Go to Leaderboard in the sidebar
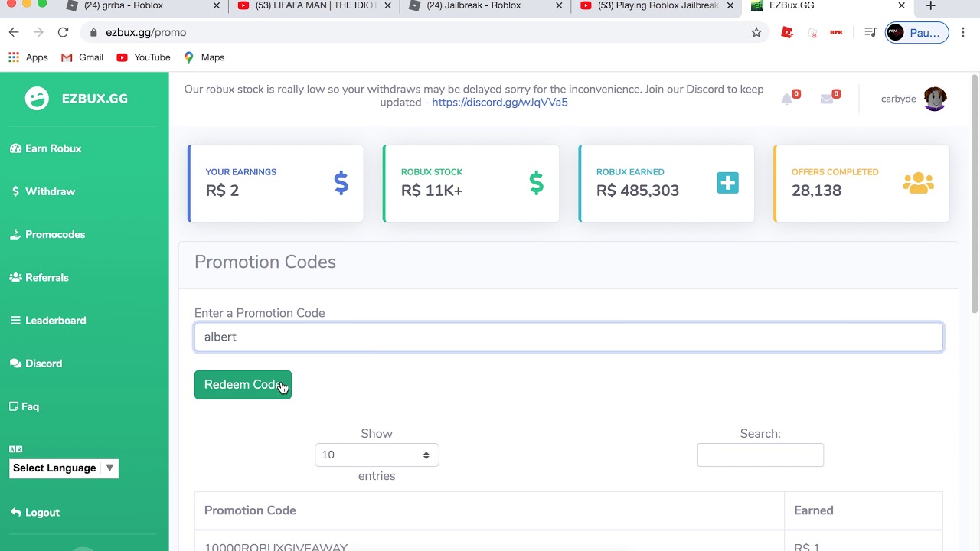 coord(55,321)
